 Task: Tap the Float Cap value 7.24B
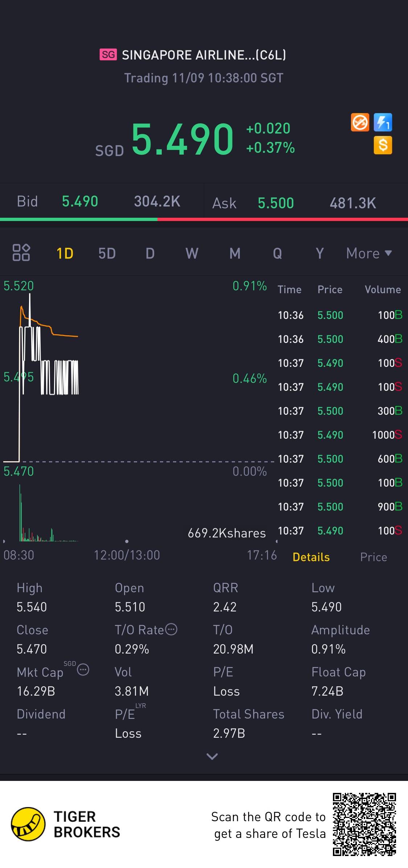327,691
